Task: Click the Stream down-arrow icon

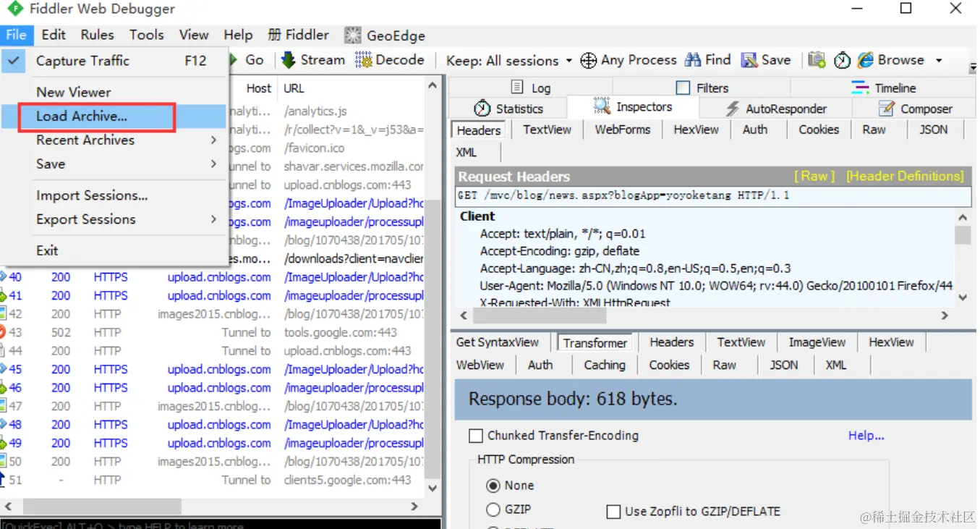Action: (x=289, y=60)
